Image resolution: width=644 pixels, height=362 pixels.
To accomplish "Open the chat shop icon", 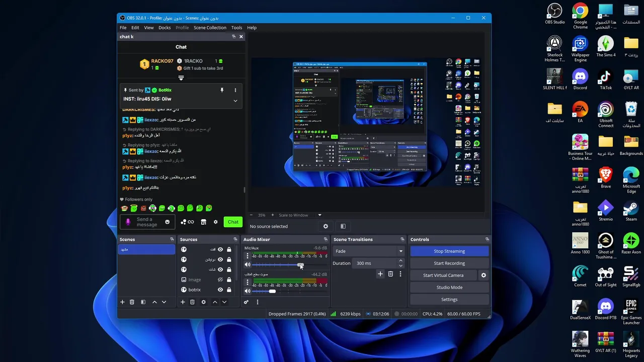I will [203, 222].
